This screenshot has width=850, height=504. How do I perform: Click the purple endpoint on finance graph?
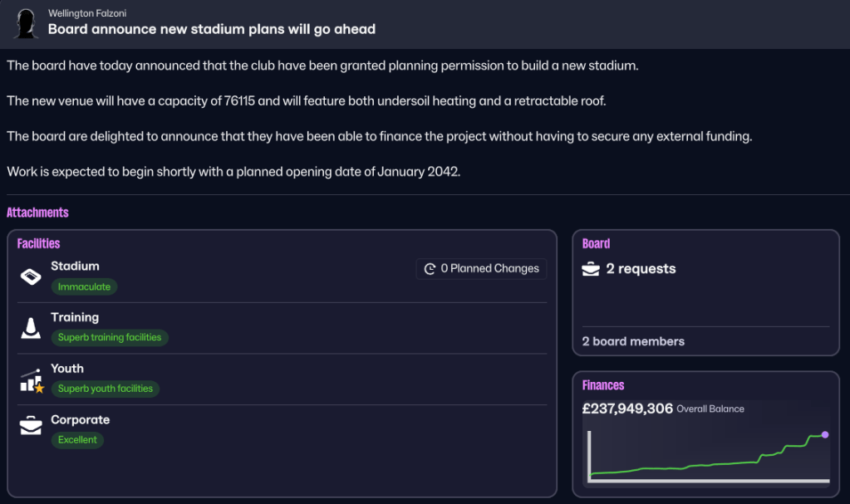824,434
